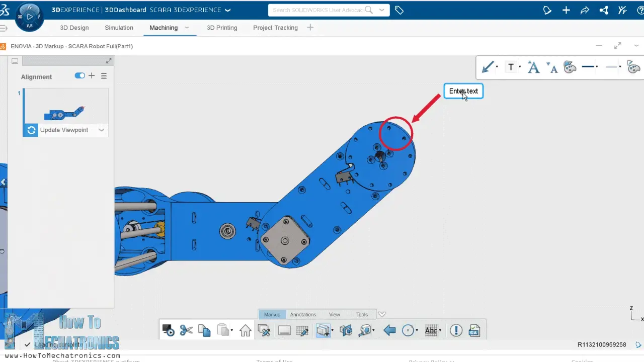Select the measure tape tool
The image size is (644, 362).
coord(366,330)
